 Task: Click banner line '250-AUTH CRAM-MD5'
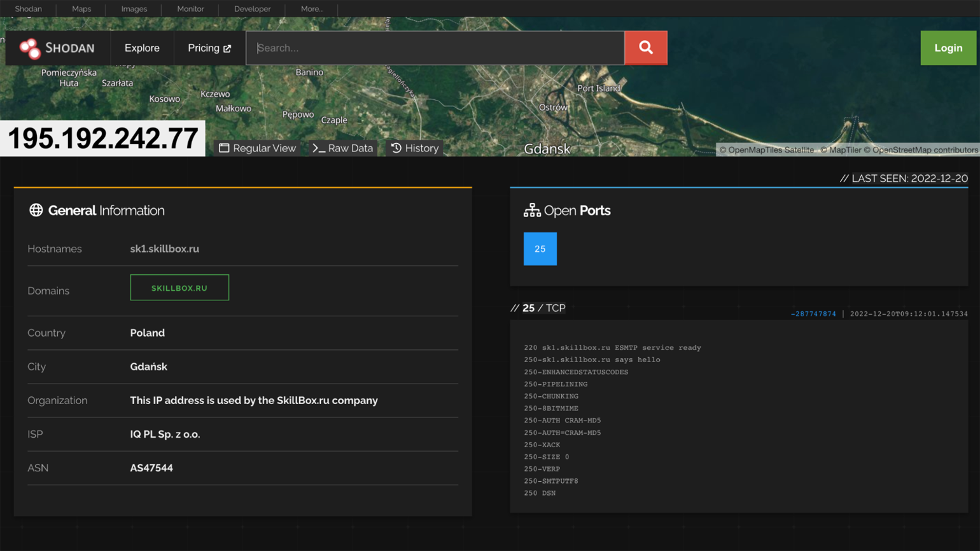coord(563,420)
